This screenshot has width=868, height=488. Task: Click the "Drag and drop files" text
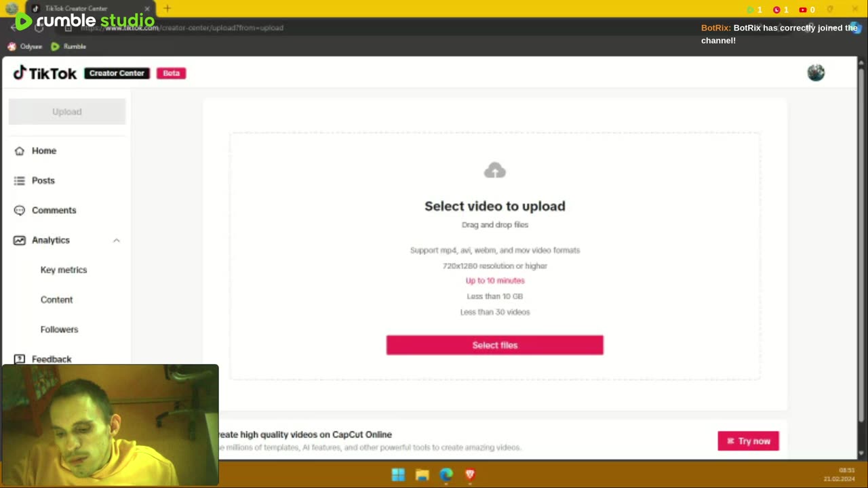(x=495, y=224)
